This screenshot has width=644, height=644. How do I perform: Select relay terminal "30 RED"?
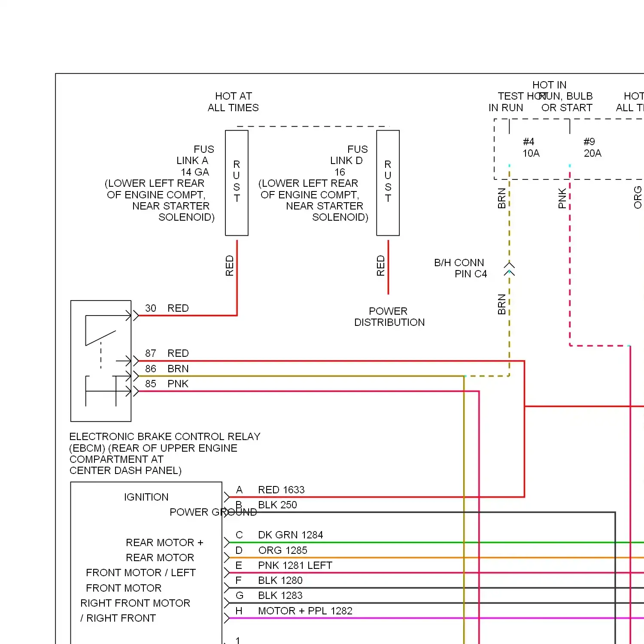click(167, 308)
